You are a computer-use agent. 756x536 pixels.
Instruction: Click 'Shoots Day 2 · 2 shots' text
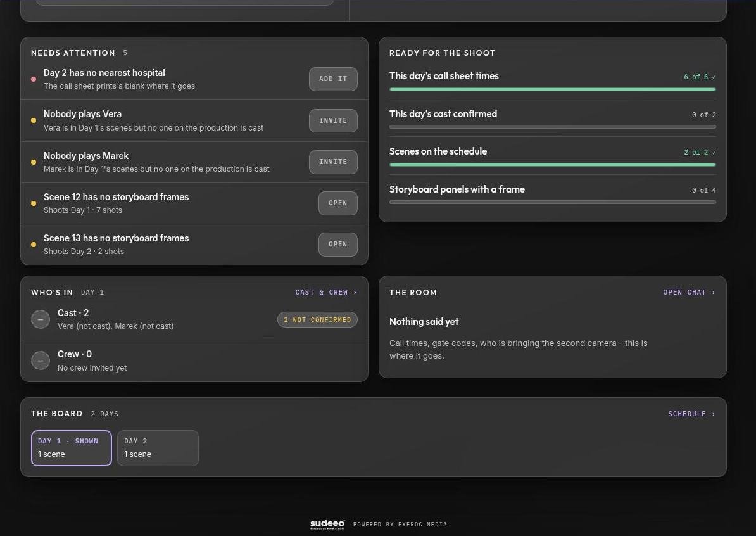84,252
